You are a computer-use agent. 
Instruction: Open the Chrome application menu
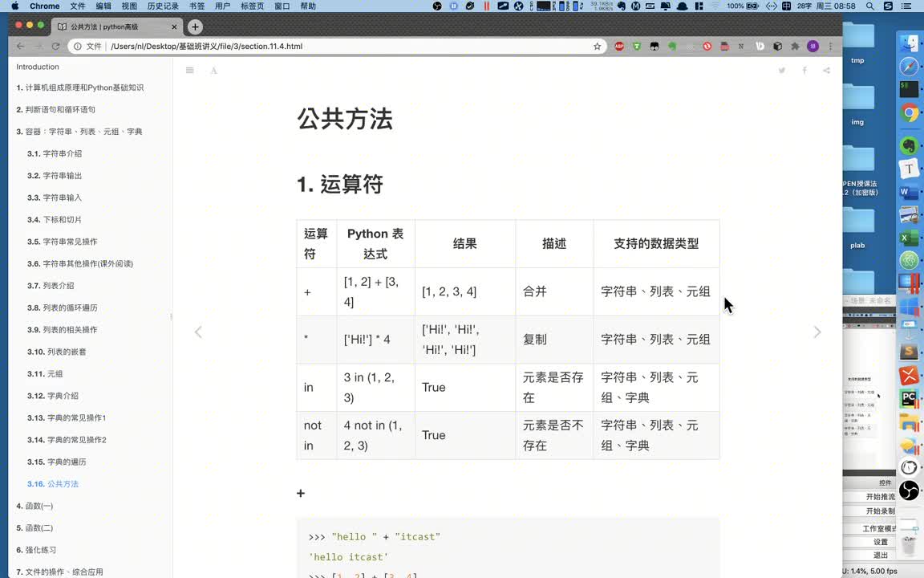(x=45, y=6)
